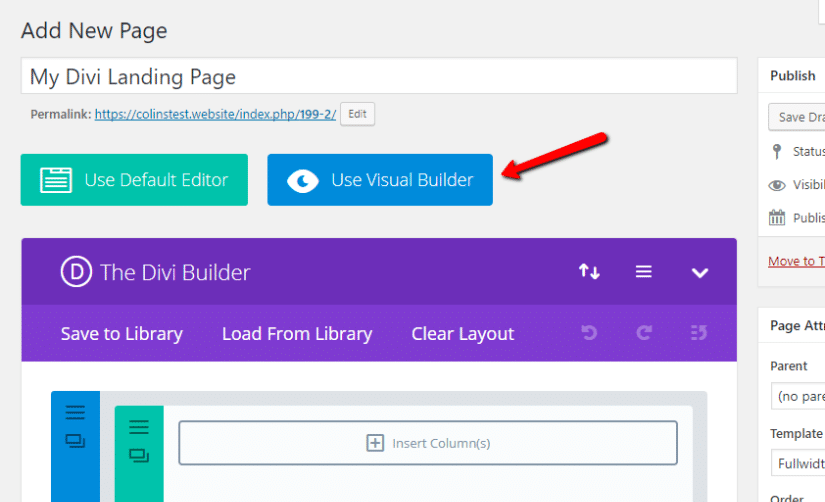
Task: Click the Move to Trash link
Action: pyautogui.click(x=797, y=261)
